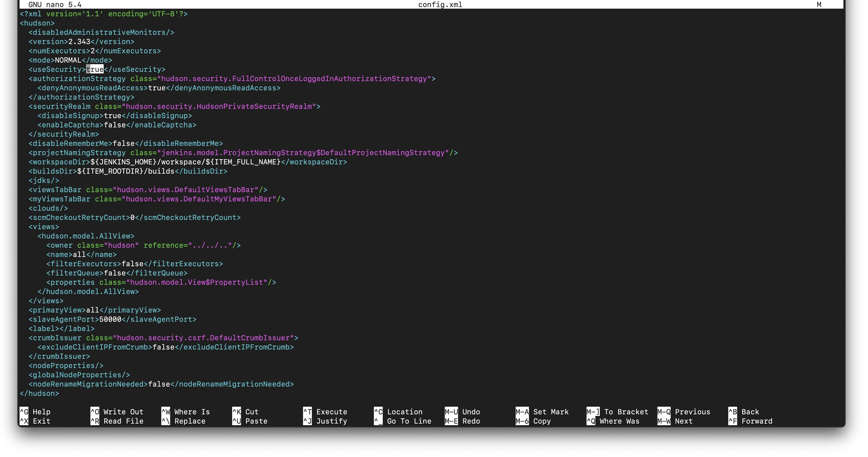The height and width of the screenshot is (457, 868).
Task: Click the ^O Write Out shortcut
Action: [x=117, y=412]
